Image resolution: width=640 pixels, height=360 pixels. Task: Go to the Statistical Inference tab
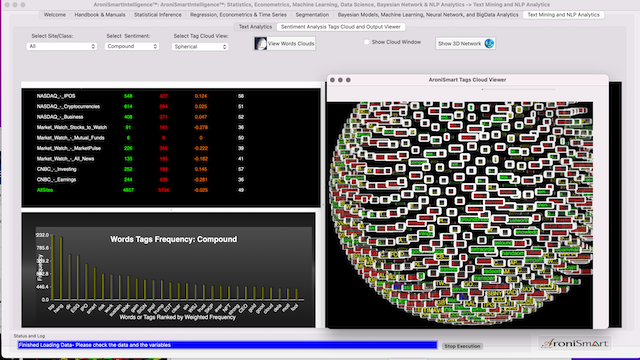pos(158,15)
